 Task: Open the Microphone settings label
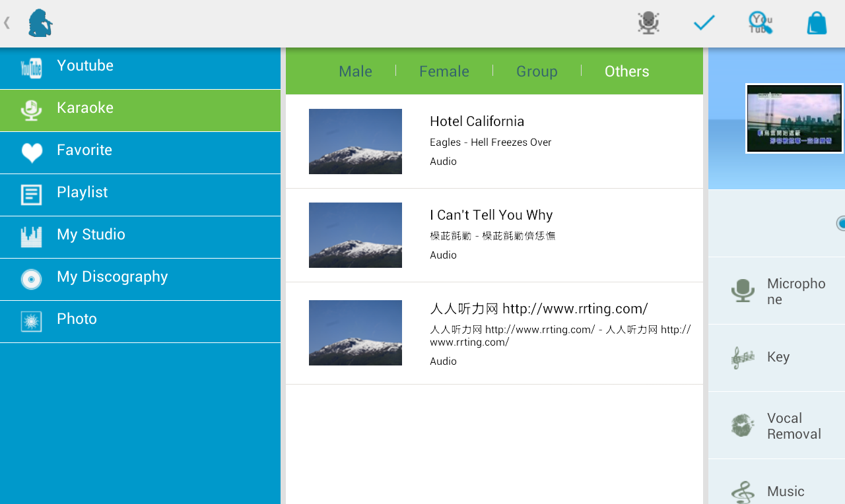pos(796,291)
